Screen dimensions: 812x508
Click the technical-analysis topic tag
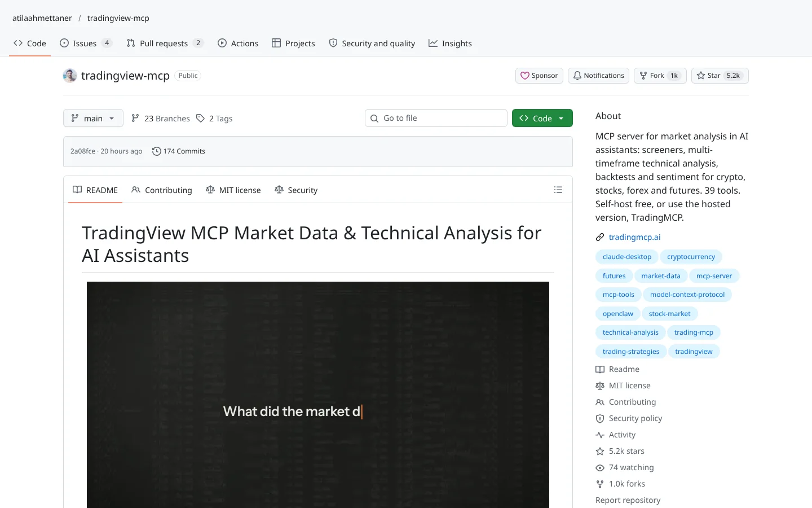coord(630,332)
